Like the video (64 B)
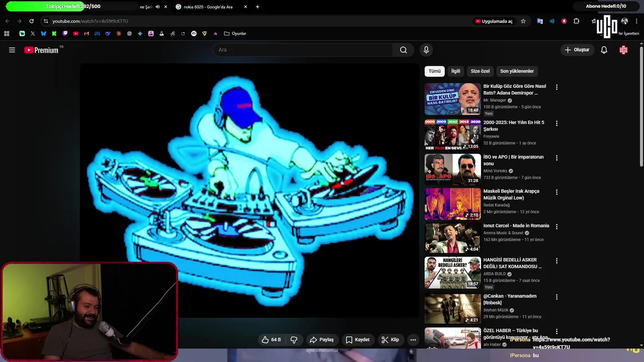This screenshot has width=644, height=362. 271,340
